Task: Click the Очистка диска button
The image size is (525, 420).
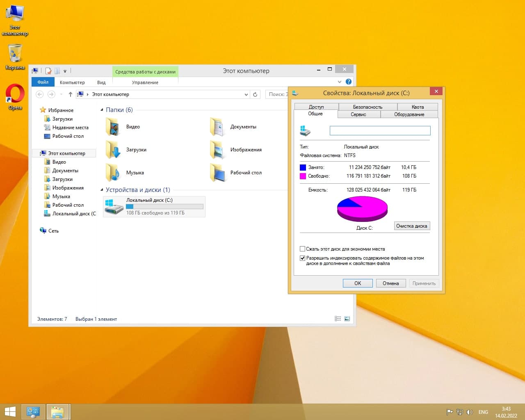Action: (x=411, y=226)
